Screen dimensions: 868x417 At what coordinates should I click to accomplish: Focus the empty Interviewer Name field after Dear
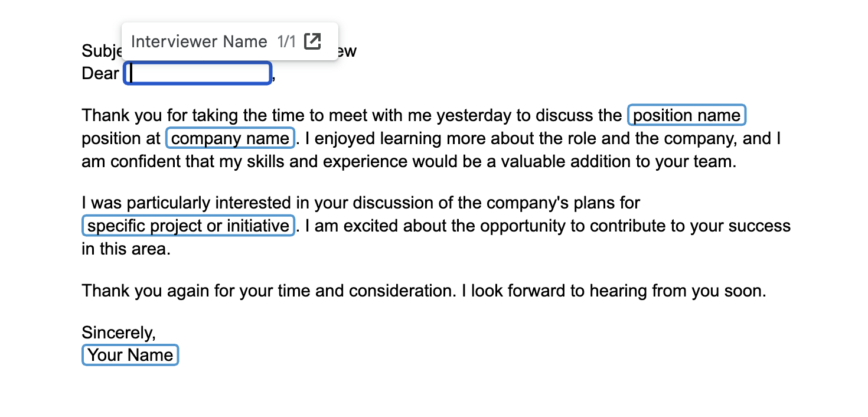[198, 74]
